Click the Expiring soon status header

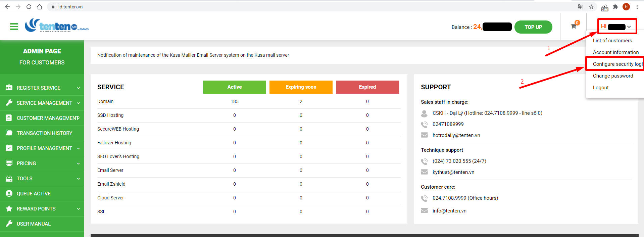301,87
